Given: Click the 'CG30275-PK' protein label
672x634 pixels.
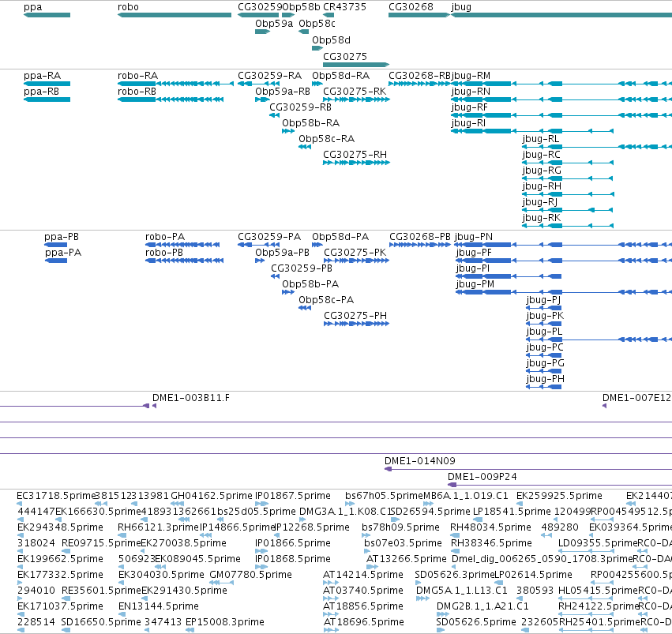Looking at the screenshot, I should (x=355, y=253).
